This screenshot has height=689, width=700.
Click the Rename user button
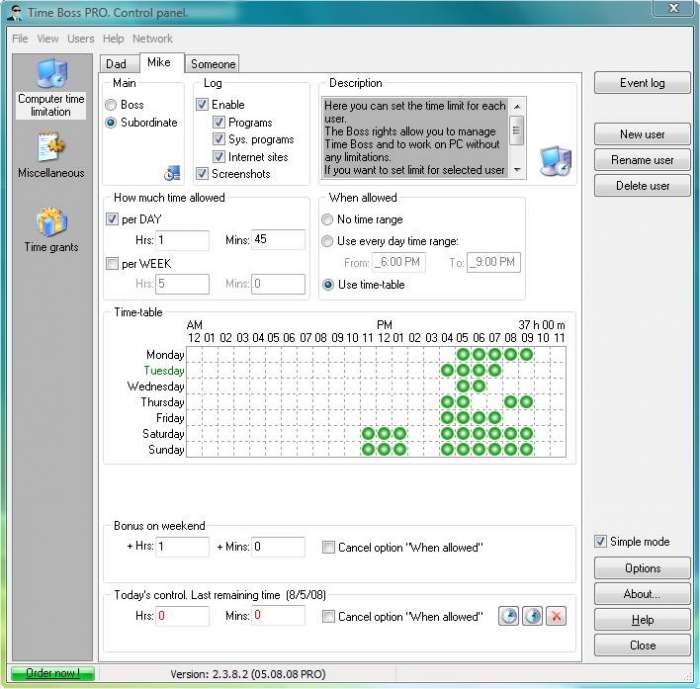tap(642, 160)
